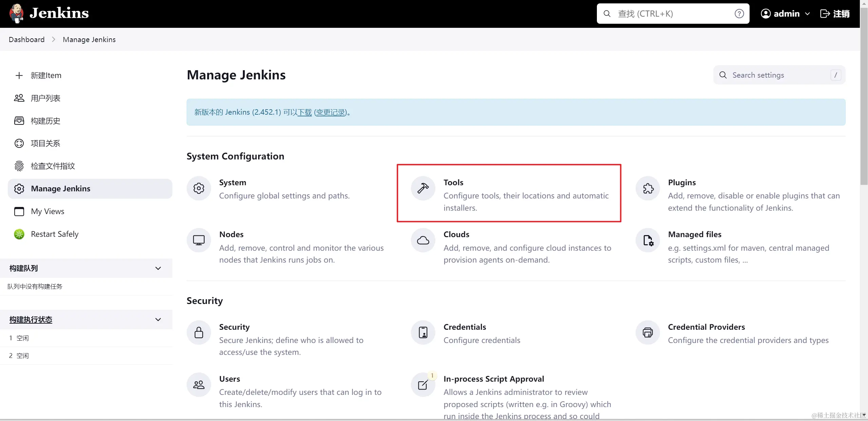Open the Clouds cloud icon
The height and width of the screenshot is (421, 868).
pos(423,240)
